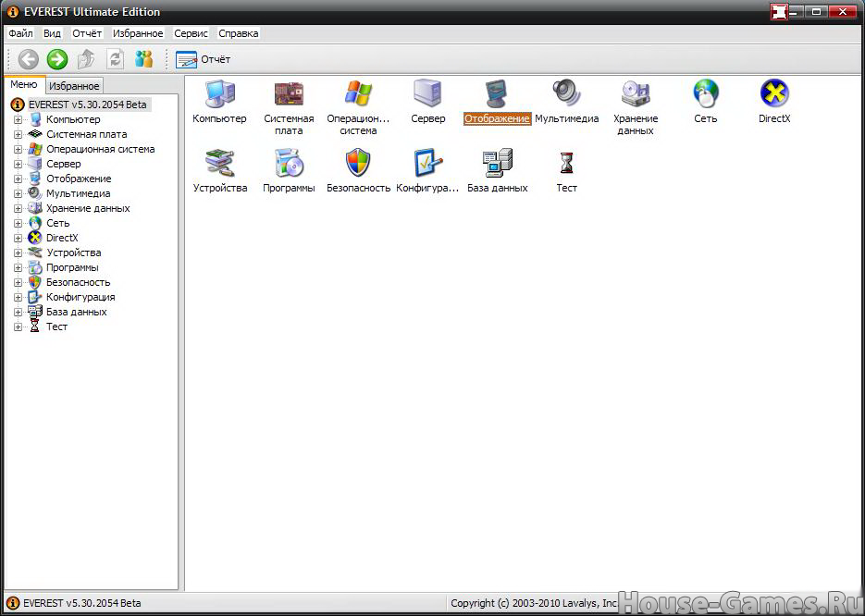Click the green Forward arrow button
The image size is (865, 616).
click(56, 59)
